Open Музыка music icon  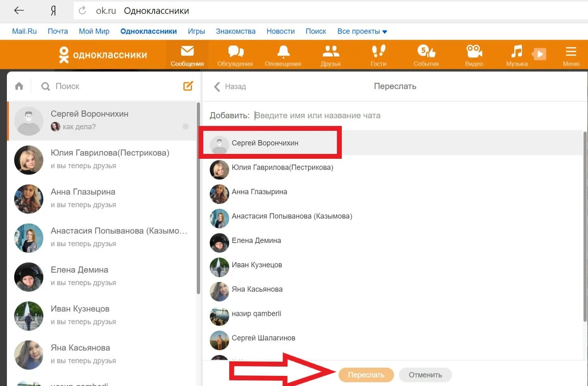pyautogui.click(x=517, y=55)
